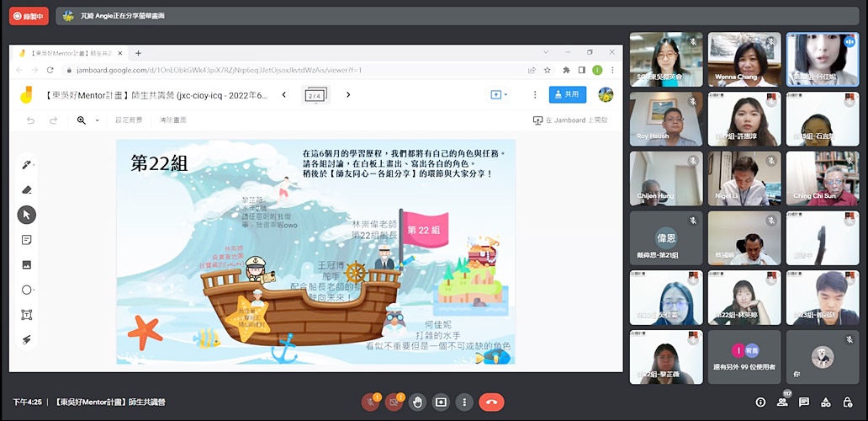
Task: Select the Text box tool
Action: (27, 315)
